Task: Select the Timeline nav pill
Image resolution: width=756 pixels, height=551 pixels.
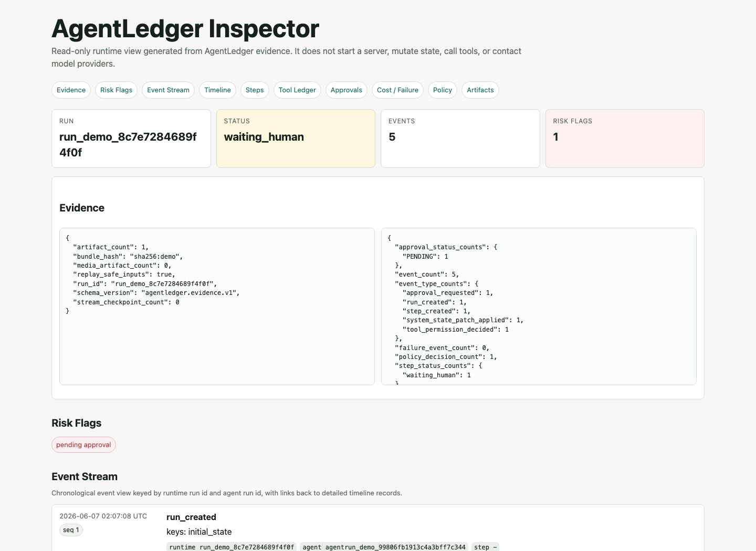Action: coord(217,90)
